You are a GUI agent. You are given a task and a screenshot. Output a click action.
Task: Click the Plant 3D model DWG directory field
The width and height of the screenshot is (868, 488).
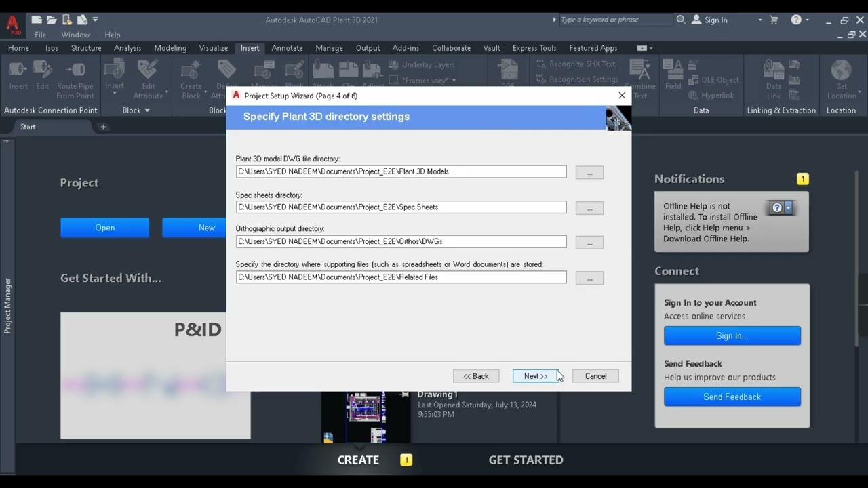tap(401, 171)
